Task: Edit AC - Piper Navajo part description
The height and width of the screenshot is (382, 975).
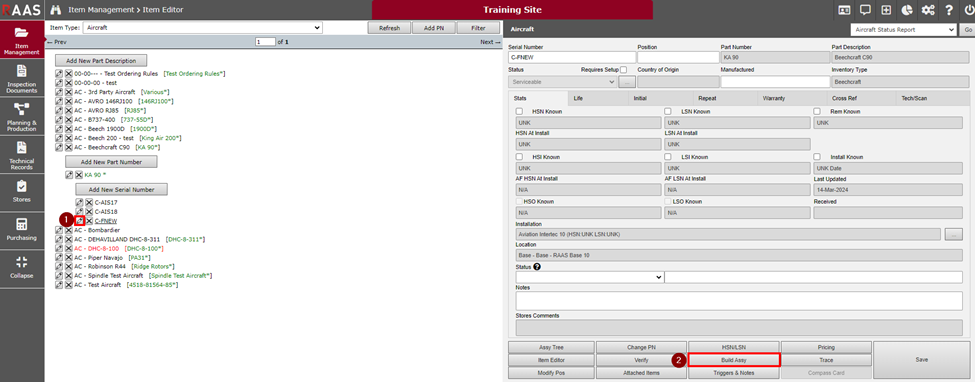Action: click(59, 258)
